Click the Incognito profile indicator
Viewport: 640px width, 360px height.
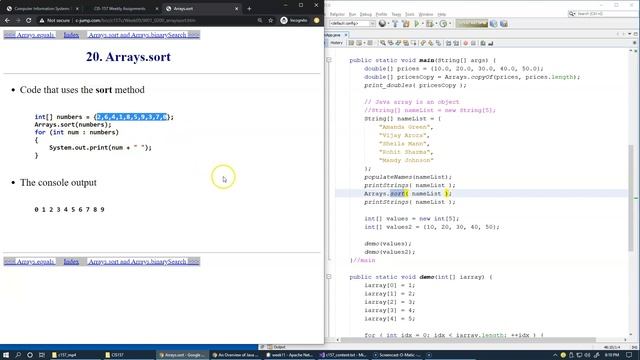pos(294,20)
